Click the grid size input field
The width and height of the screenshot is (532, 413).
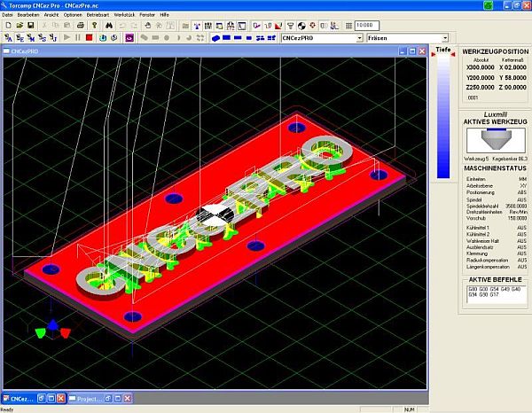click(366, 26)
